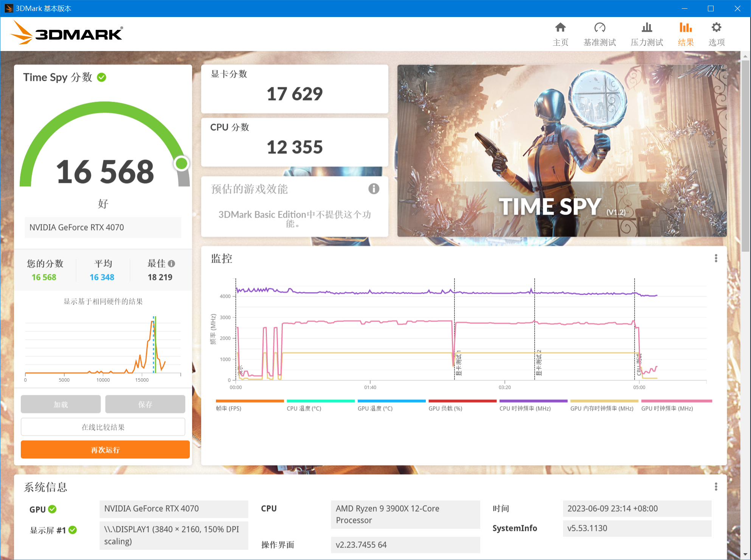
Task: Click the info icon beside 预估的游戏效能
Action: [374, 189]
